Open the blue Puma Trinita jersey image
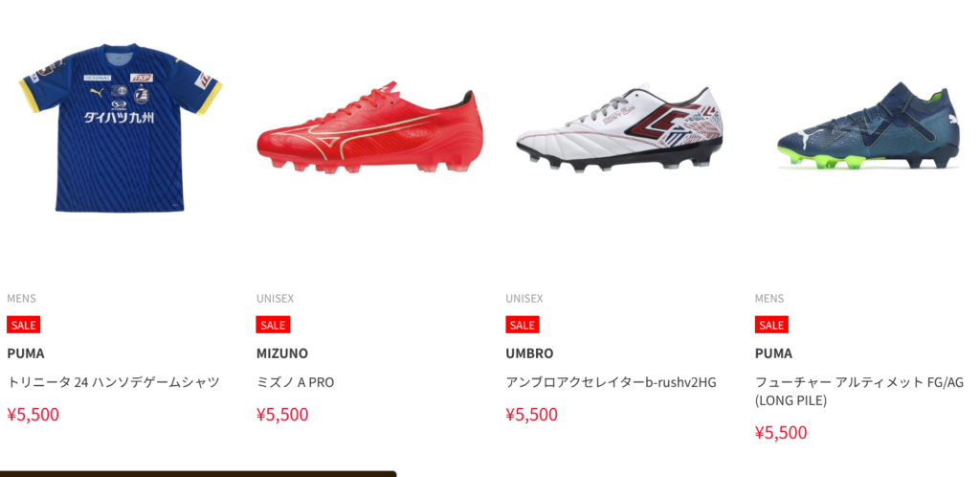Image resolution: width=980 pixels, height=477 pixels. click(121, 127)
